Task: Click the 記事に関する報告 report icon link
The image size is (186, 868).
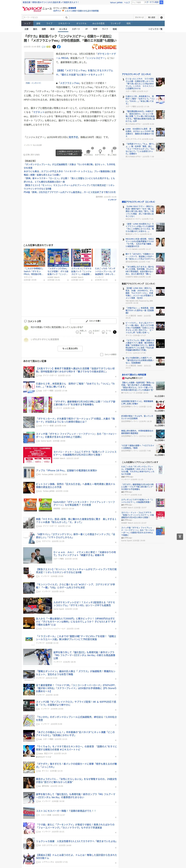Action: click(32, 155)
